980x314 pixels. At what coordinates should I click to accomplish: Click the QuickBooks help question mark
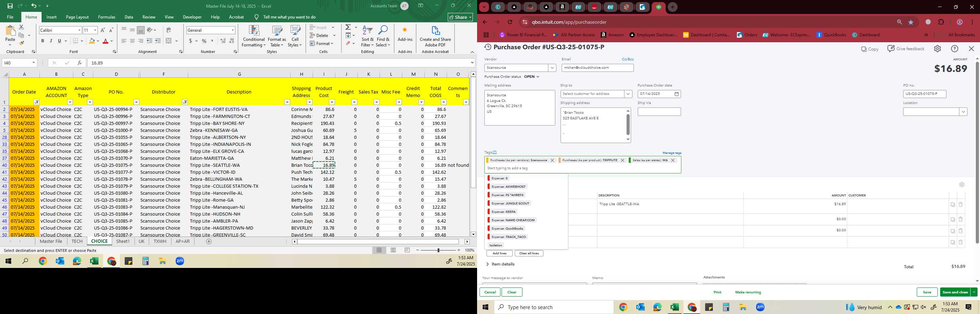pos(955,48)
